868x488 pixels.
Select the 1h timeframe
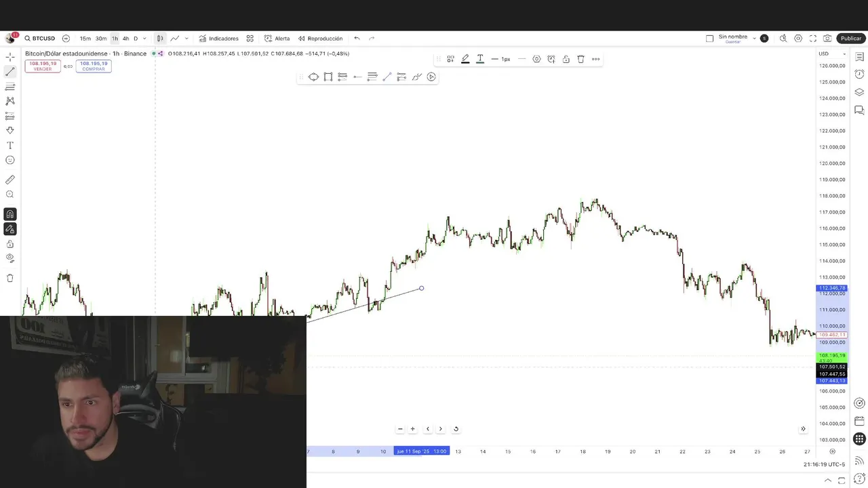[x=115, y=39]
